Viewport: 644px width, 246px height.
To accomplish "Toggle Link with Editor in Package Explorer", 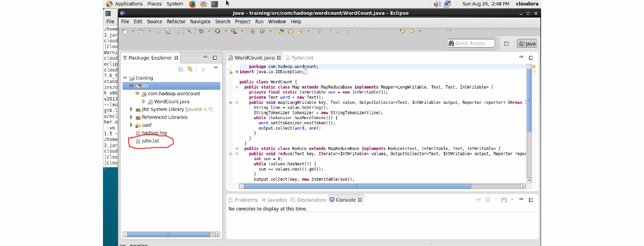I will tap(189, 69).
